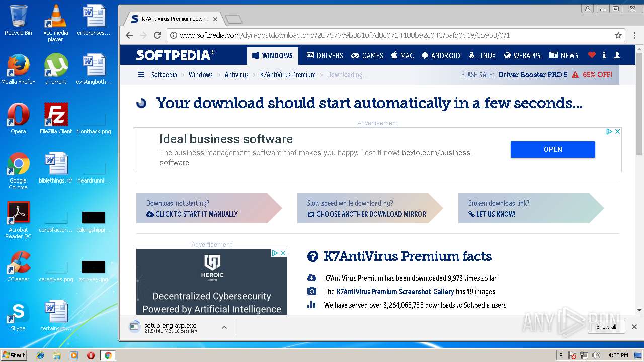
Task: Click Show all downloads button
Action: point(606,327)
